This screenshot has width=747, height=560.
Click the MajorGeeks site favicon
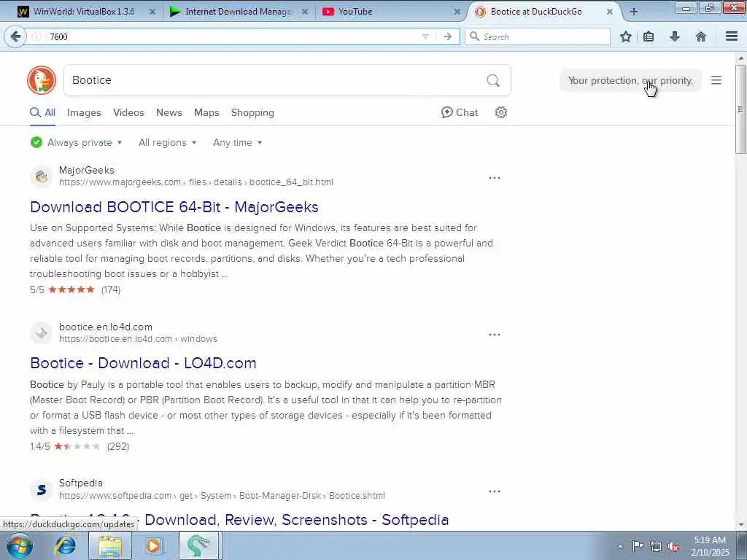coord(42,176)
